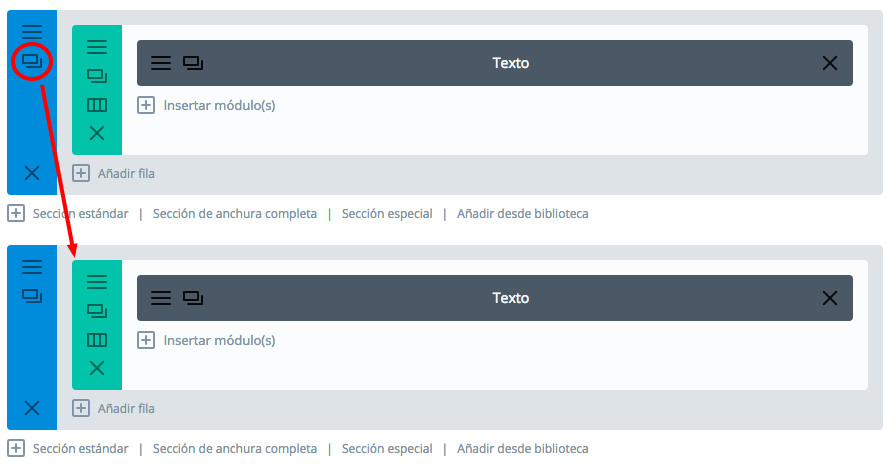Viewport: 896px width, 464px height.
Task: Duplicate the top Texto module
Action: [193, 63]
